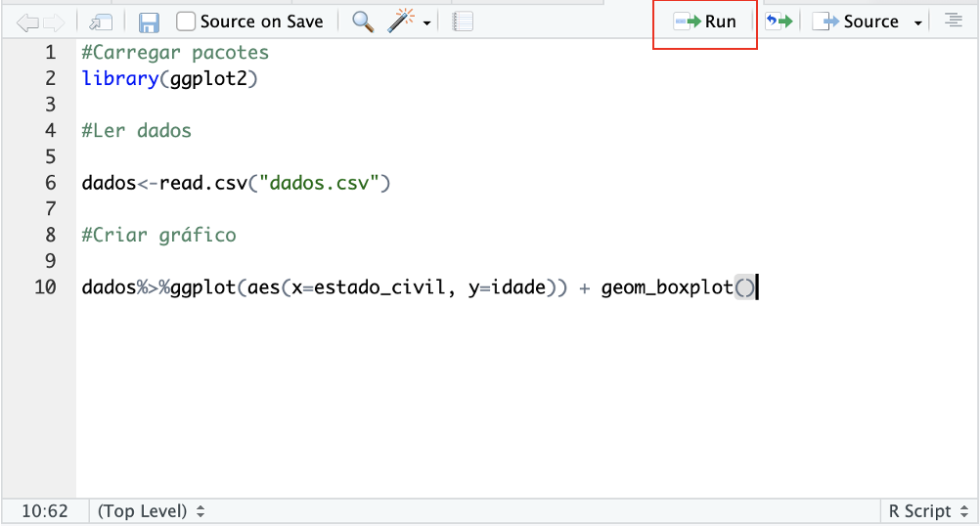Click the go forward navigation arrow

coord(54,22)
